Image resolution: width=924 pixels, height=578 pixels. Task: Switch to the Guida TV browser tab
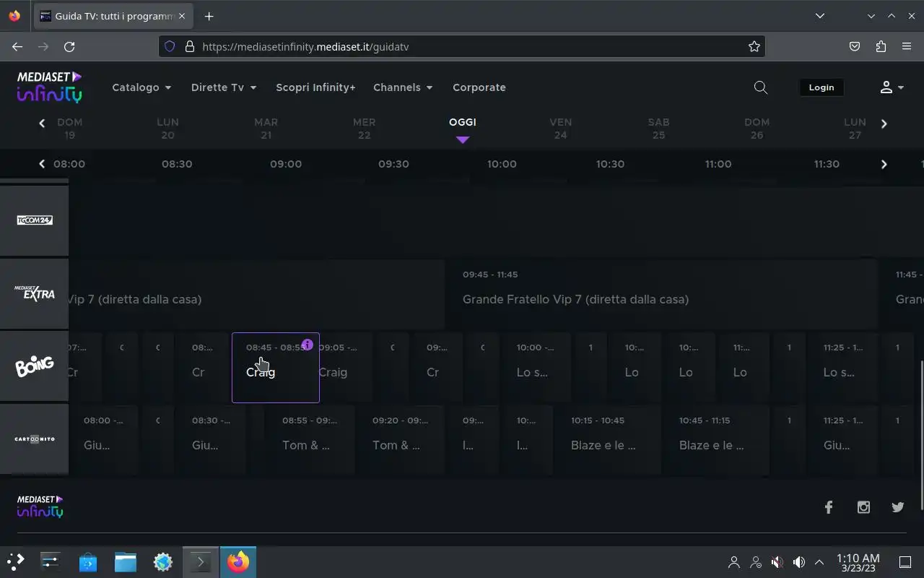point(113,16)
